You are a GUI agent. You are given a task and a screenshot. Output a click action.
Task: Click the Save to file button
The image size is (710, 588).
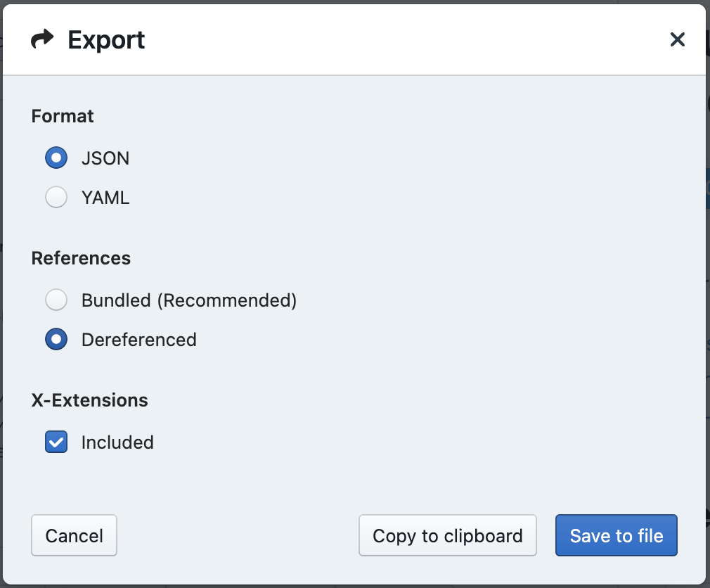(x=617, y=535)
